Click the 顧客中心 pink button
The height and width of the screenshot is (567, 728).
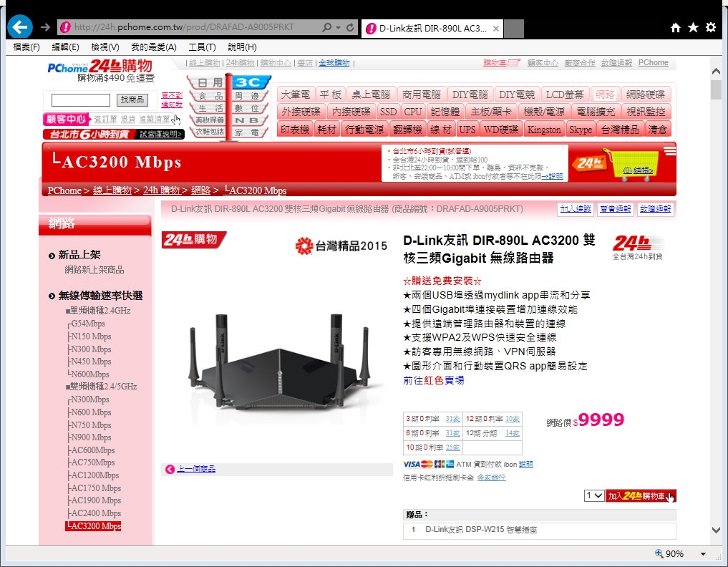click(66, 120)
